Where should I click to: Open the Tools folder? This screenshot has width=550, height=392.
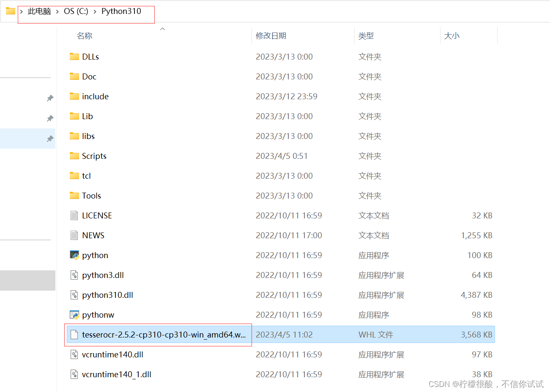(x=90, y=196)
